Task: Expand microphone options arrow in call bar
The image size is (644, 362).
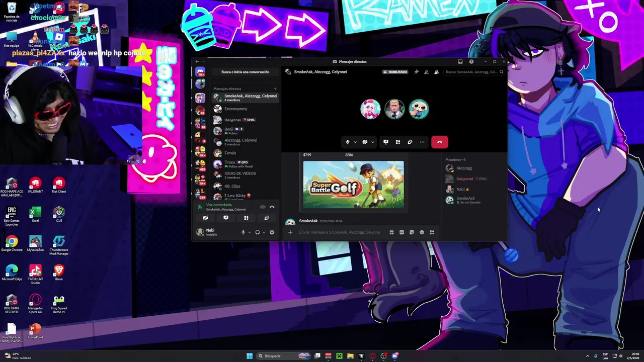Action: pyautogui.click(x=355, y=142)
